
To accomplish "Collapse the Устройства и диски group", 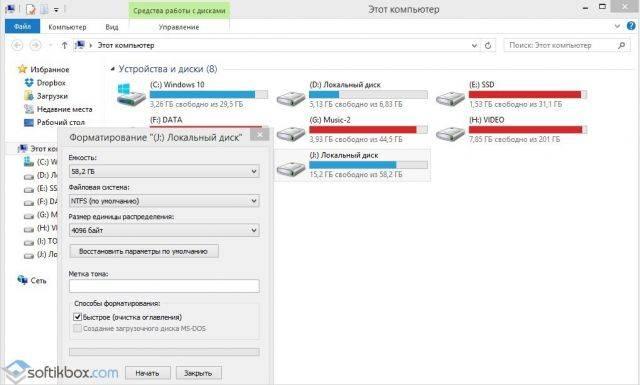I will tap(113, 69).
